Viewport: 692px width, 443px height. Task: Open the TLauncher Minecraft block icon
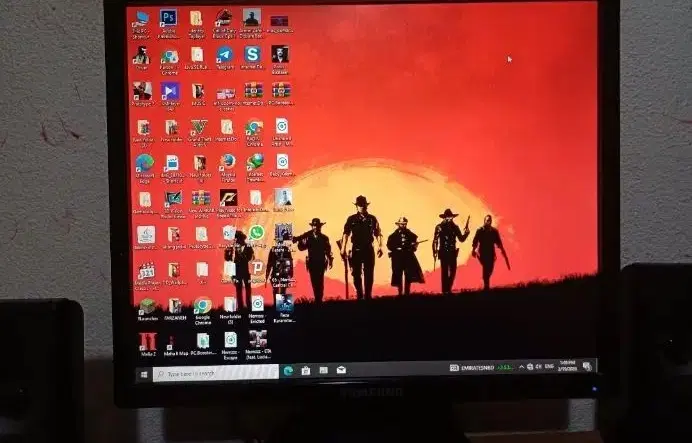147,309
